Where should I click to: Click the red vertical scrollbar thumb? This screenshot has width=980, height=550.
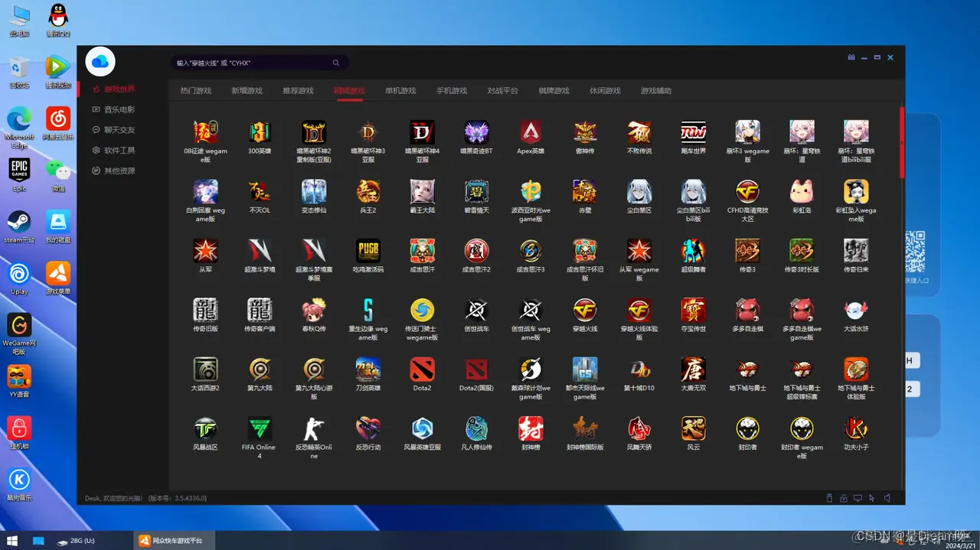[902, 142]
